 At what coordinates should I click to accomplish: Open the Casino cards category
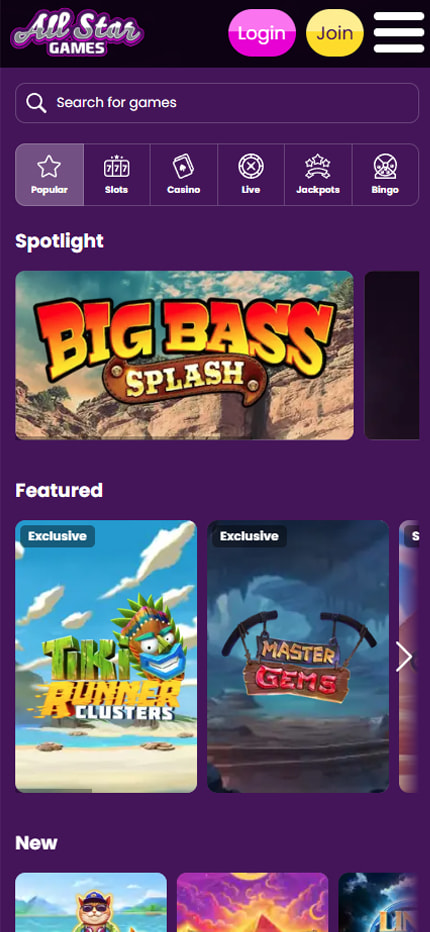tap(184, 175)
